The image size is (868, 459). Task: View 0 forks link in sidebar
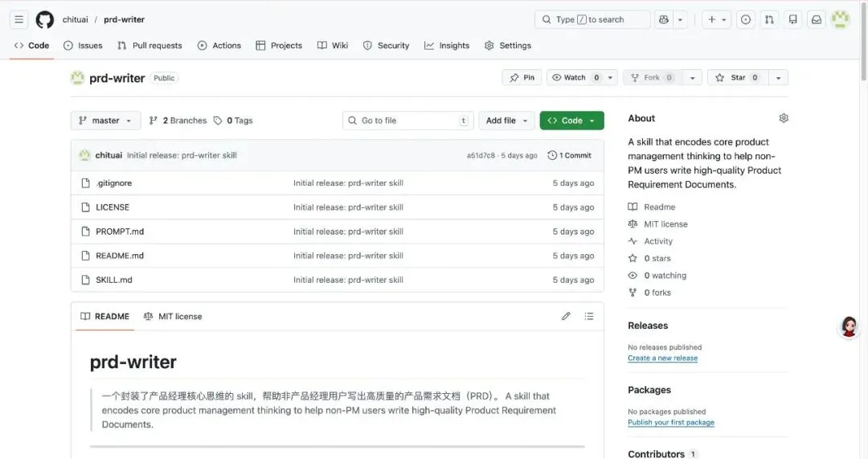pos(657,293)
